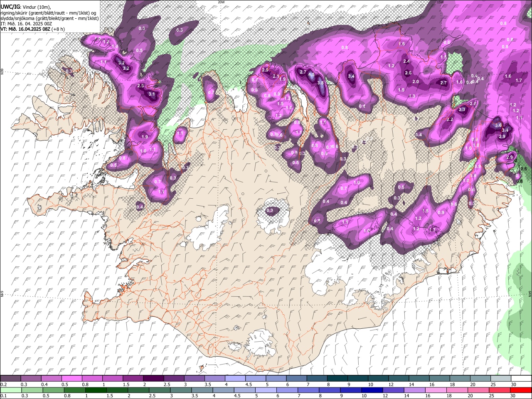Click the 'IT: Mið. 16. 04. 2025 00Z' line
This screenshot has width=532, height=399.
(26, 24)
